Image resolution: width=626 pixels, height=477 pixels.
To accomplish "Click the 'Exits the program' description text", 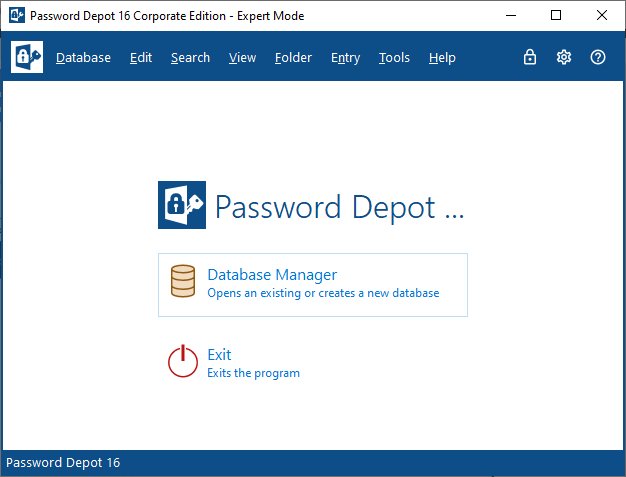I will click(x=254, y=373).
